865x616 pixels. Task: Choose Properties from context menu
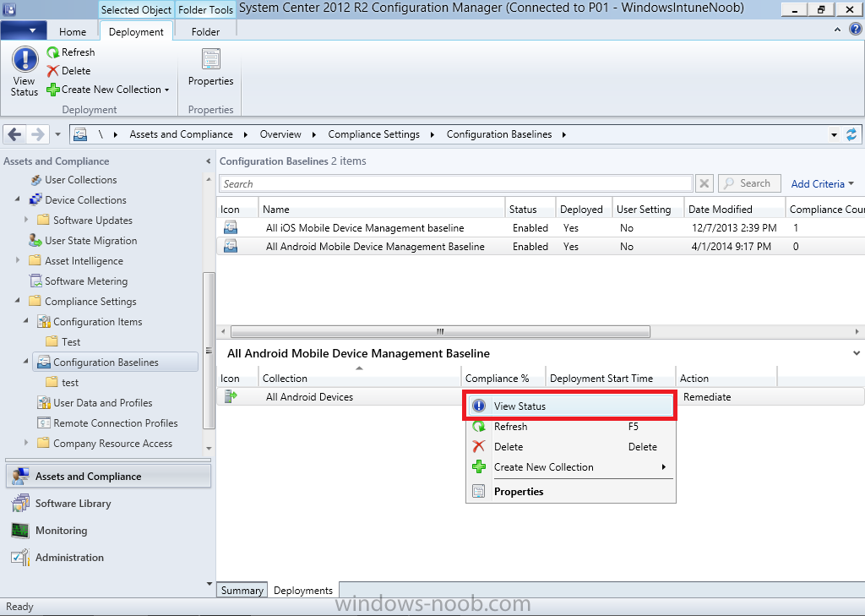pyautogui.click(x=570, y=491)
